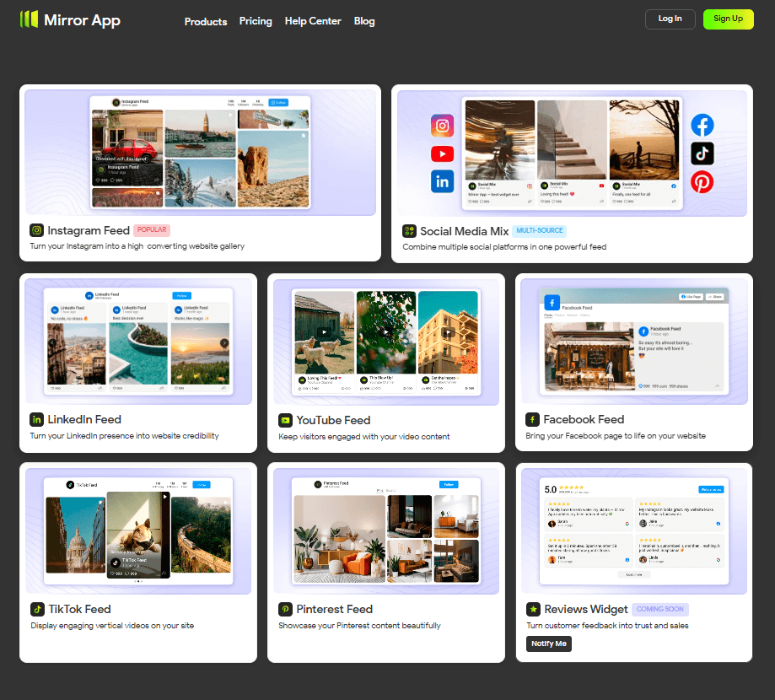This screenshot has height=700, width=775.
Task: Click the LinkedIn icon on Social Media Mix card
Action: (442, 181)
